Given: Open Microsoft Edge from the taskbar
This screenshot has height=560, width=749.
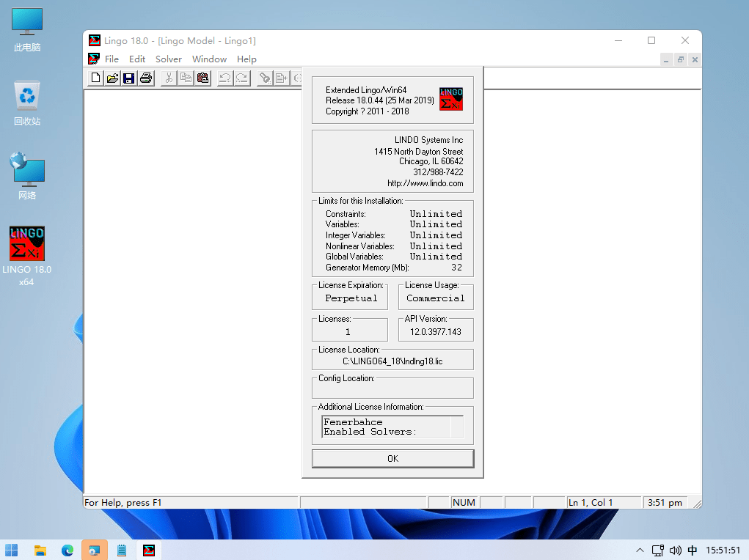Looking at the screenshot, I should [67, 550].
